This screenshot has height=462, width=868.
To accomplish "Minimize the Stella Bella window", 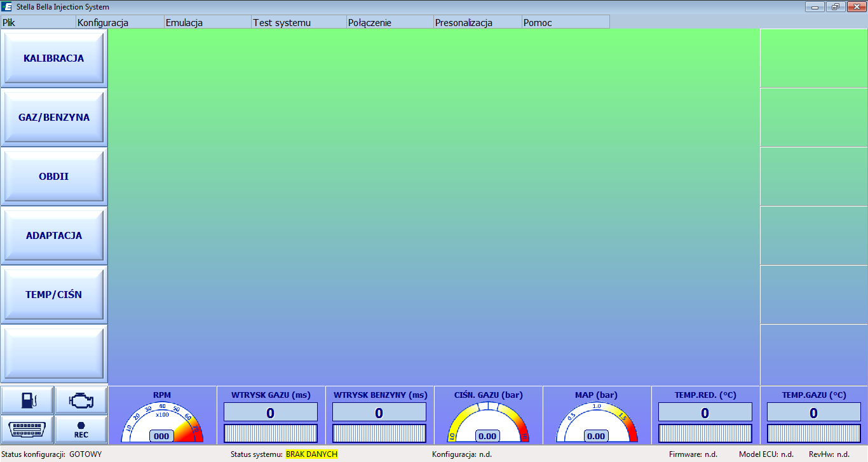I will pos(815,7).
